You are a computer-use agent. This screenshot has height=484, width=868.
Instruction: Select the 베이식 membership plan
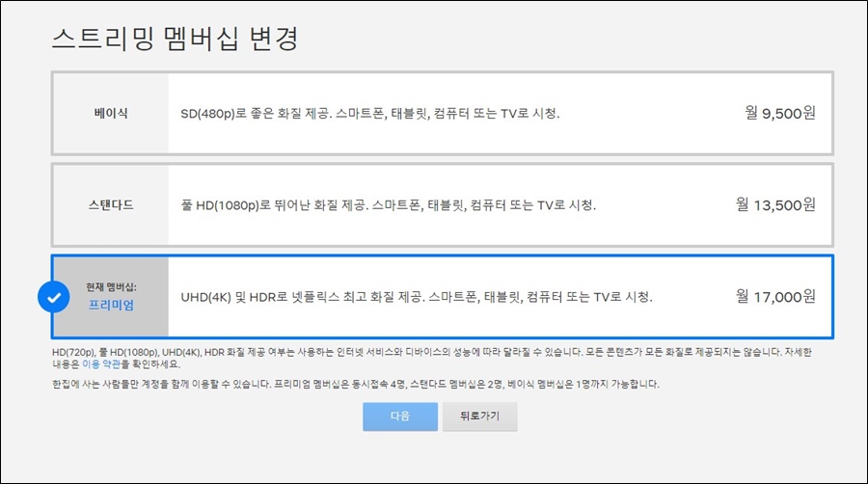(443, 114)
